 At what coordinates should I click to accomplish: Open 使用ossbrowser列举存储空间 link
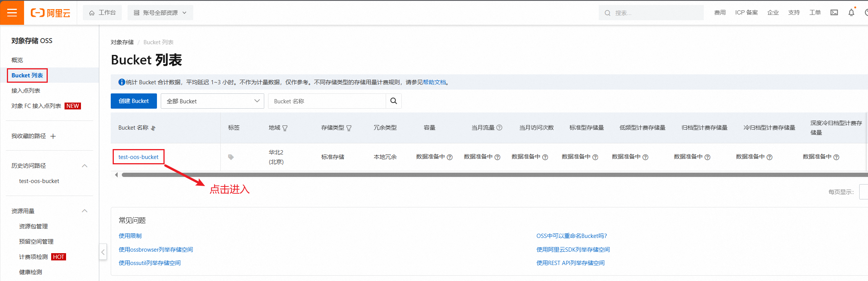156,249
